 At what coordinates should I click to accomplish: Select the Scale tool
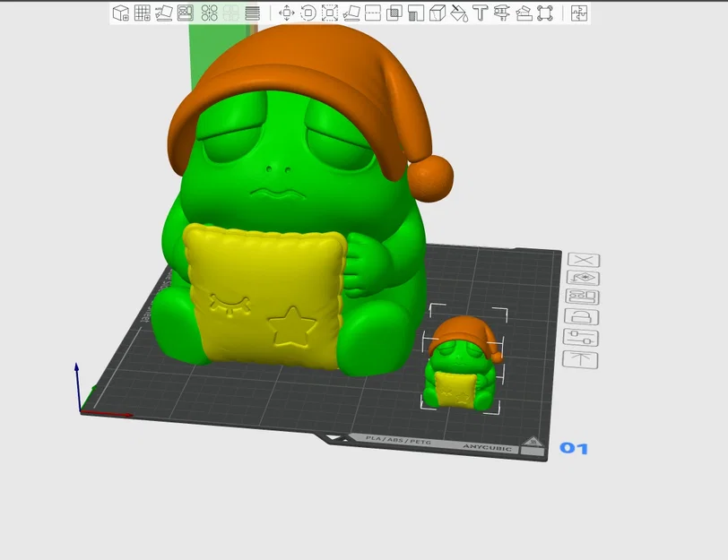pos(330,13)
